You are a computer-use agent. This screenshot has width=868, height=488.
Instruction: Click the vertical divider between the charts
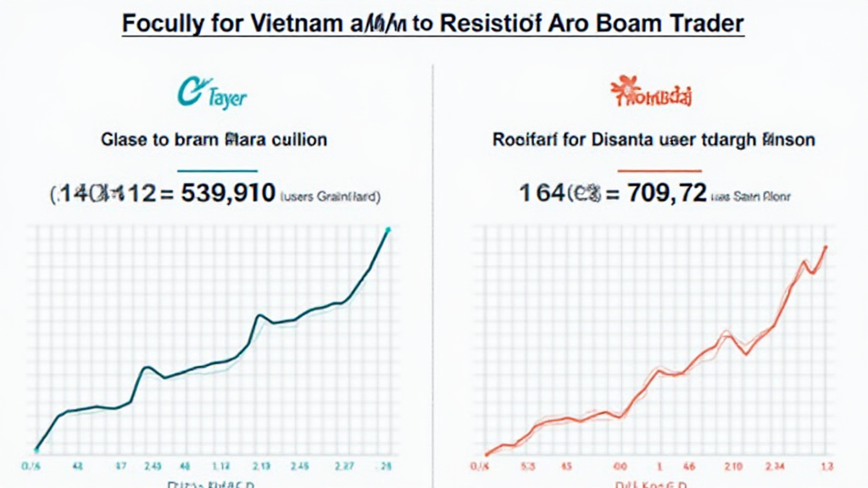pyautogui.click(x=433, y=254)
